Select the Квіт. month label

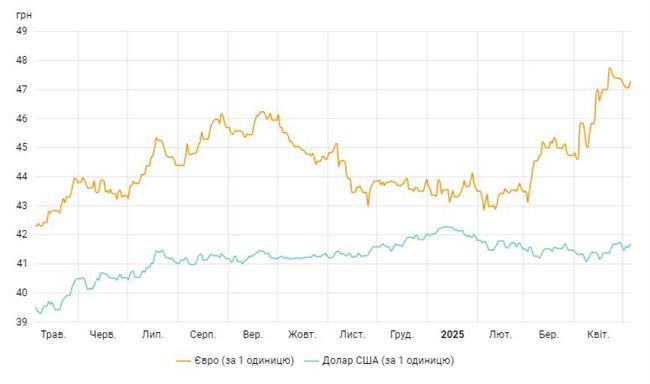[x=598, y=334]
